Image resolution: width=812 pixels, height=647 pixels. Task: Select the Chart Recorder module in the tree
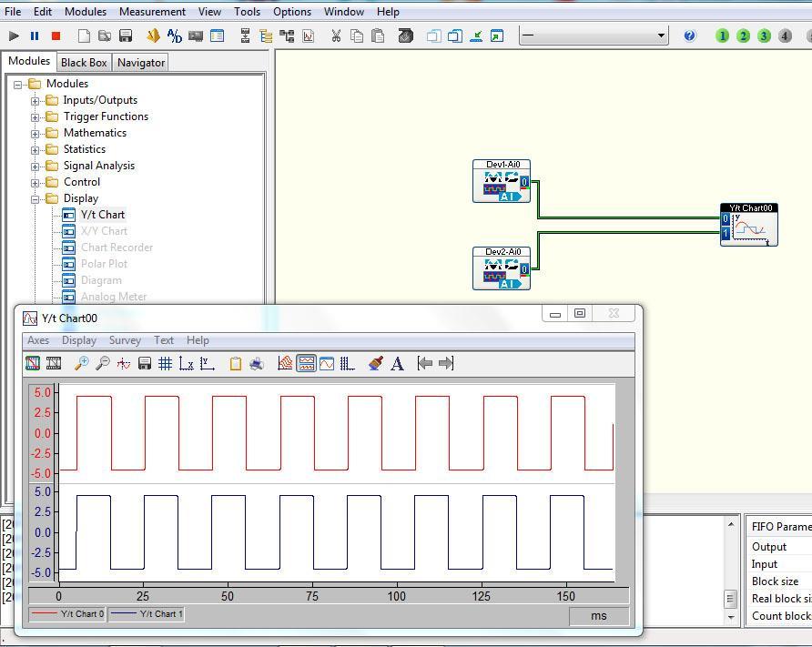click(117, 248)
